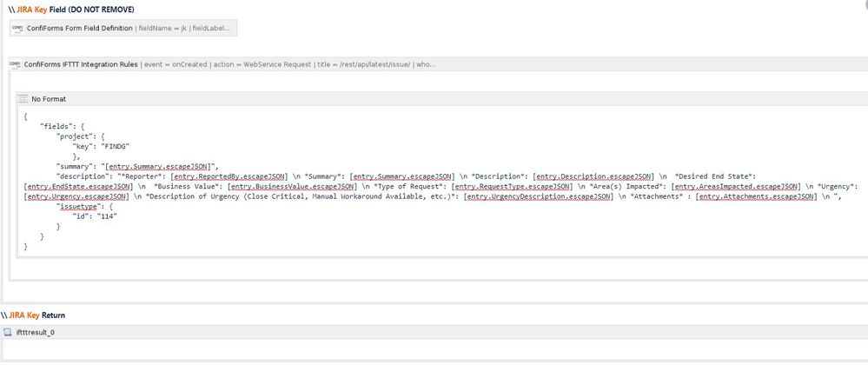Click the "summary" line in the JSON
868x365 pixels.
coord(138,166)
